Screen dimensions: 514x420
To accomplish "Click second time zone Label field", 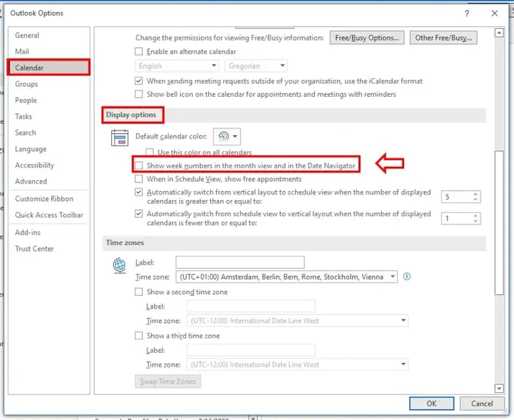I will point(251,306).
